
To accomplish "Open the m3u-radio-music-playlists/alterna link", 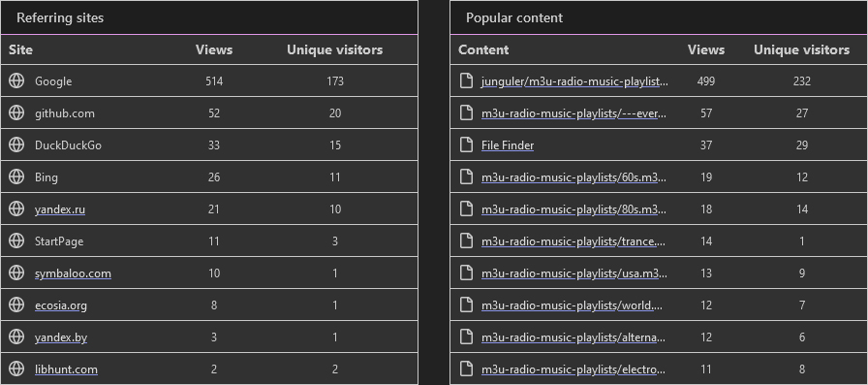I will coord(573,337).
